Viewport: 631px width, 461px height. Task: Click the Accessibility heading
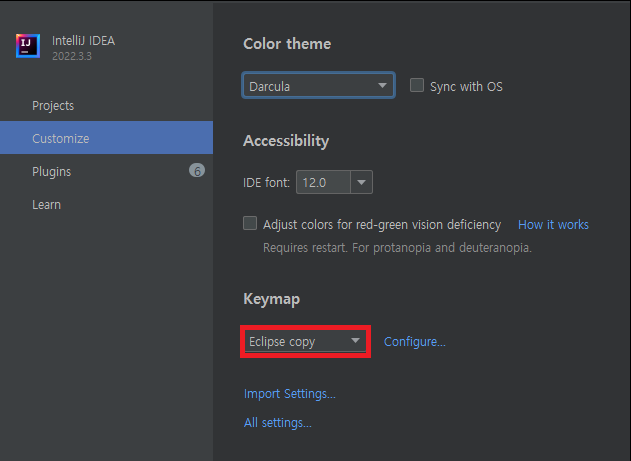286,141
